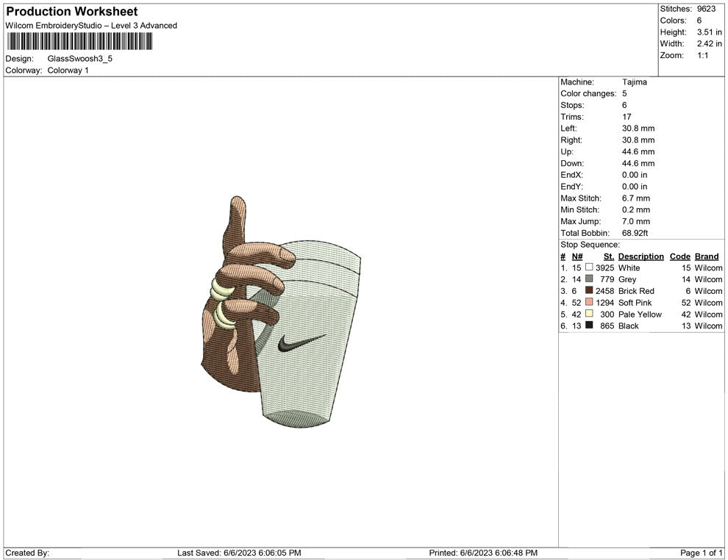
Task: Click the Description column header
Action: (x=640, y=256)
